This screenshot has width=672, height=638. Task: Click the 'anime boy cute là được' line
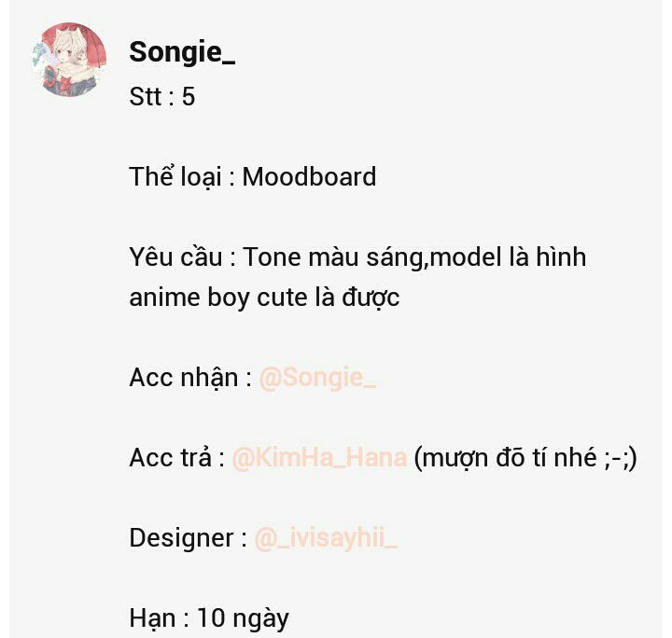264,298
